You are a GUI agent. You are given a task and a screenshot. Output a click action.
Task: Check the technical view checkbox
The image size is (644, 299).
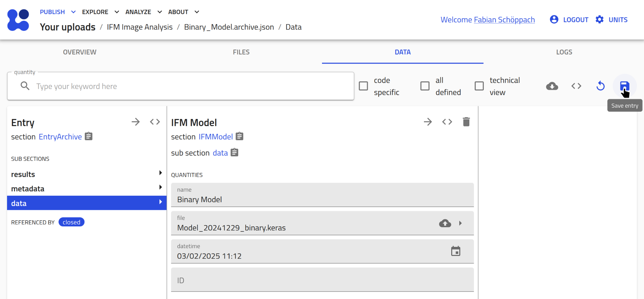(x=479, y=86)
